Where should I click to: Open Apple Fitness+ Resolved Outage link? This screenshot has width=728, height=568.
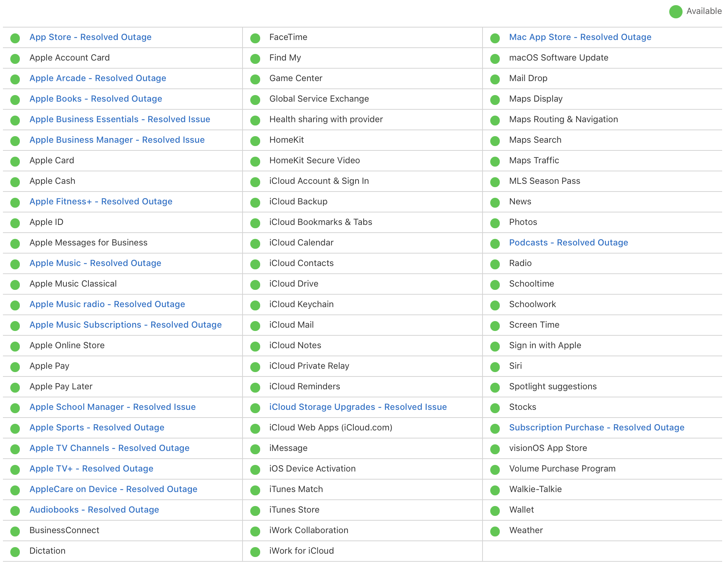click(101, 201)
